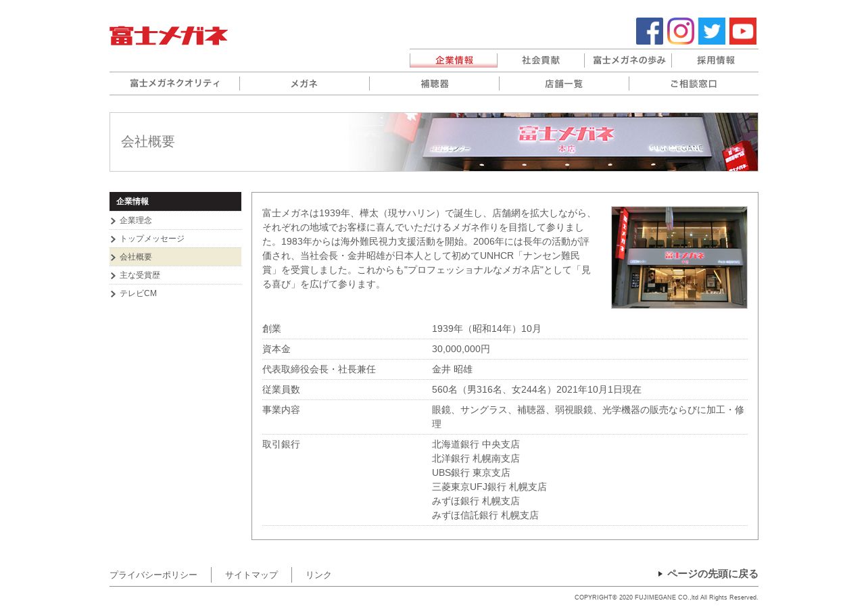This screenshot has height=609, width=868.
Task: Open the サイトマップ footer link
Action: 251,575
